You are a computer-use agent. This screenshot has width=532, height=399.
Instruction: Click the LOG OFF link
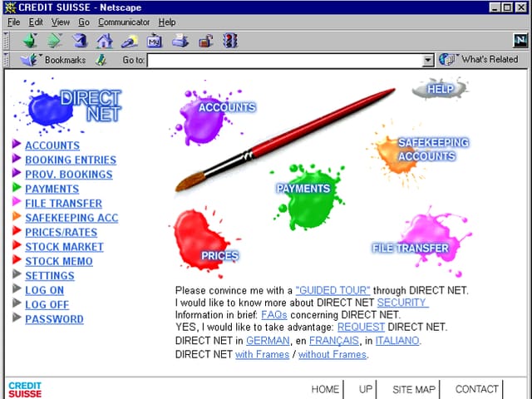[47, 305]
